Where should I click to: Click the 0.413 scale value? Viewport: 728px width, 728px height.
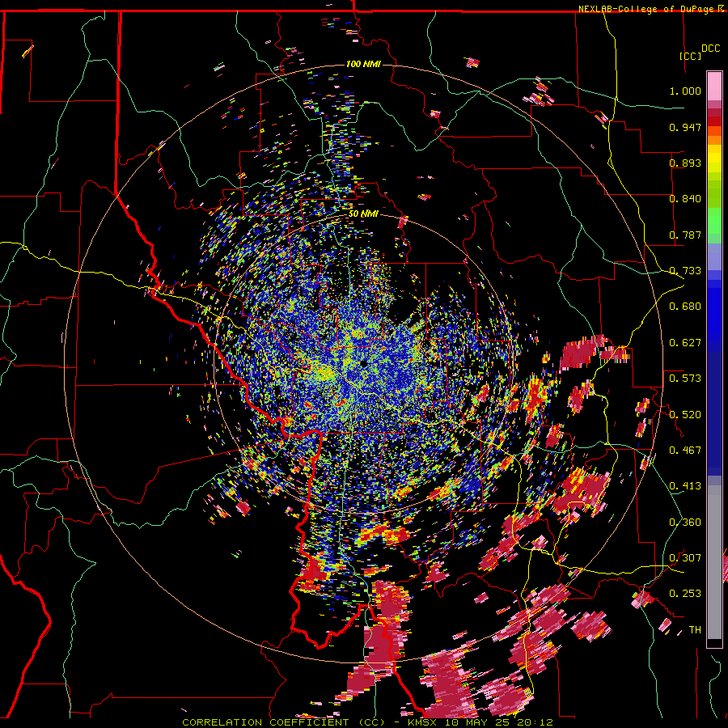685,486
